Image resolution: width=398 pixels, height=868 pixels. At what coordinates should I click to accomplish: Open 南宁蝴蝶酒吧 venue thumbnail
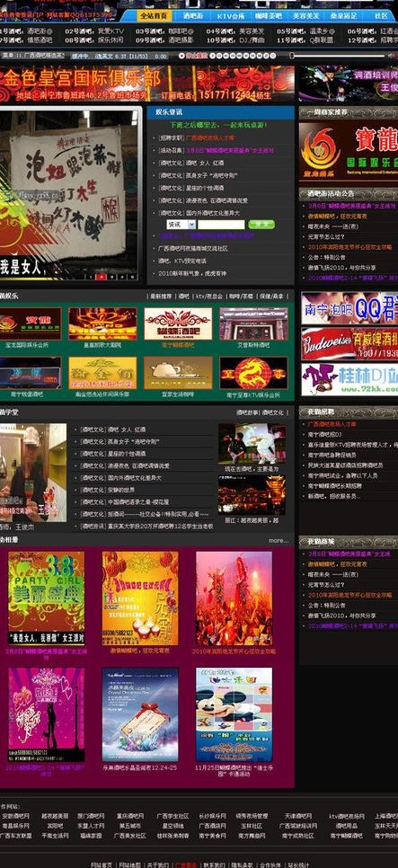[x=178, y=323]
